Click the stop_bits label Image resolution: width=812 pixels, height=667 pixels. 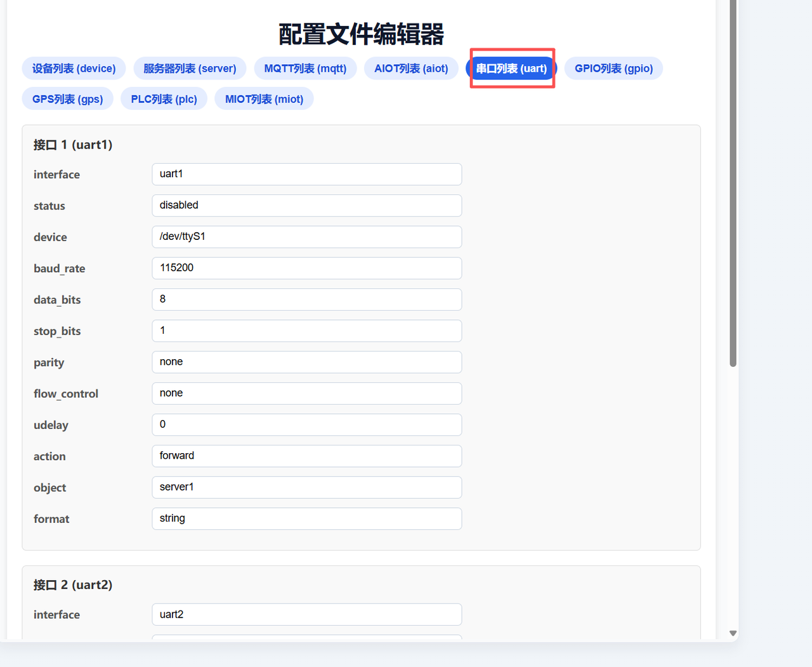coord(57,331)
